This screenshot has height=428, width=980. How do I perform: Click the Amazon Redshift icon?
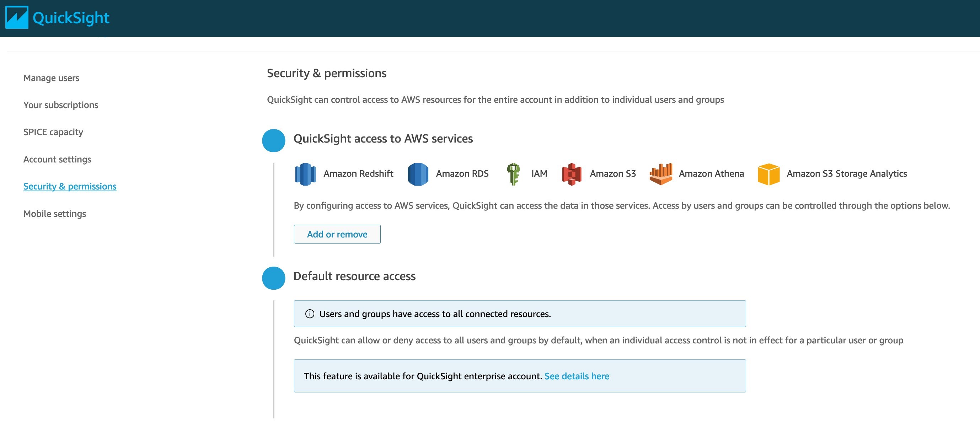[x=305, y=174]
